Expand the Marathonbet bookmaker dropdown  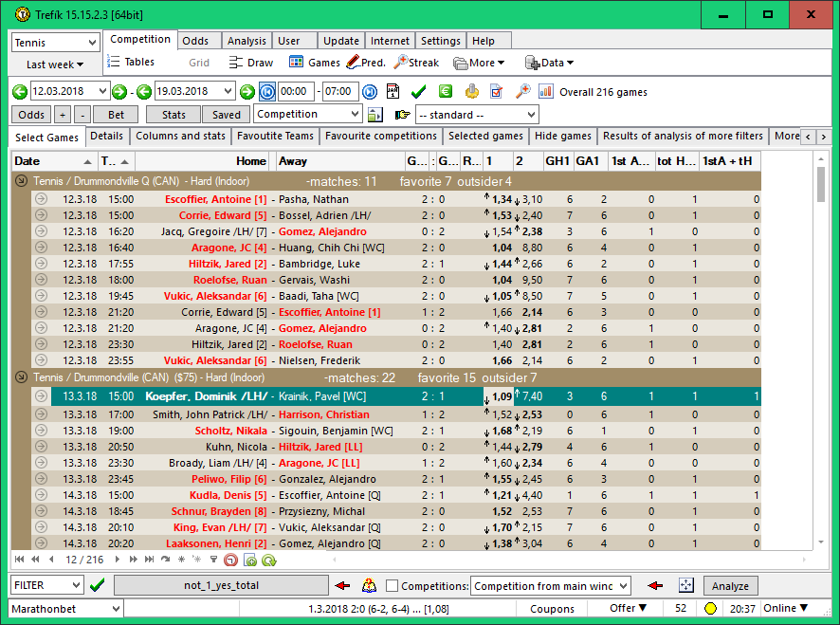click(66, 609)
